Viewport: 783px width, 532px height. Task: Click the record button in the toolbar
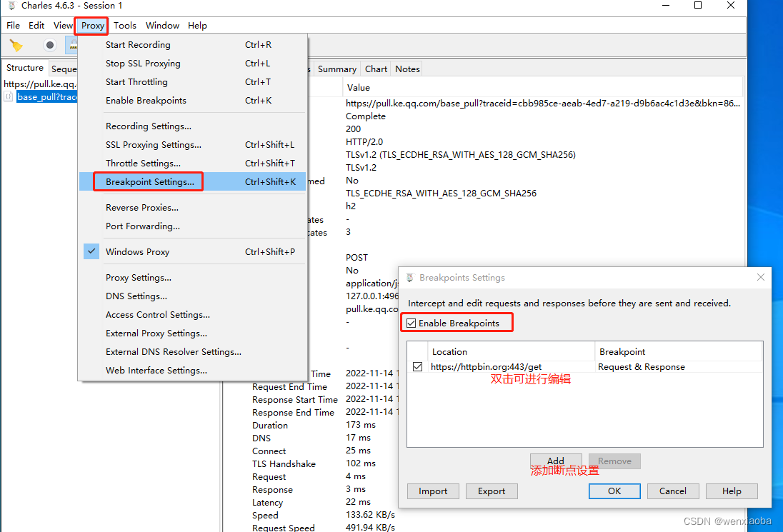(x=49, y=45)
